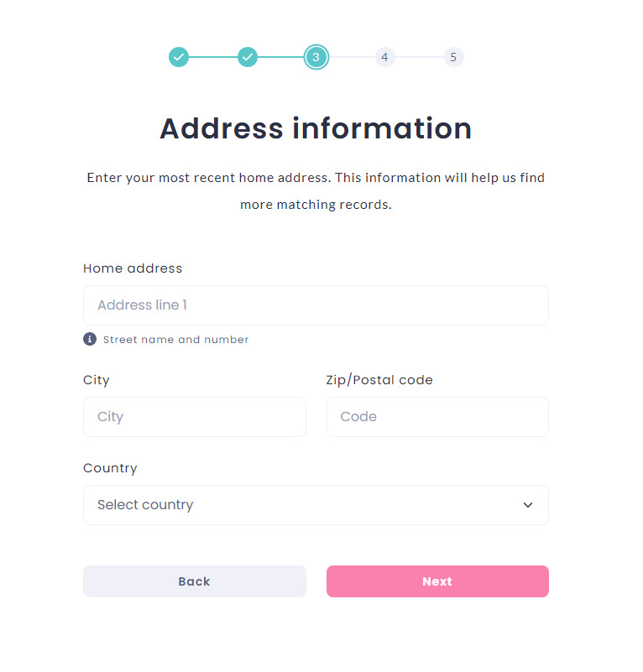Image resolution: width=643 pixels, height=672 pixels.
Task: Click the Street name and number hint
Action: [176, 340]
